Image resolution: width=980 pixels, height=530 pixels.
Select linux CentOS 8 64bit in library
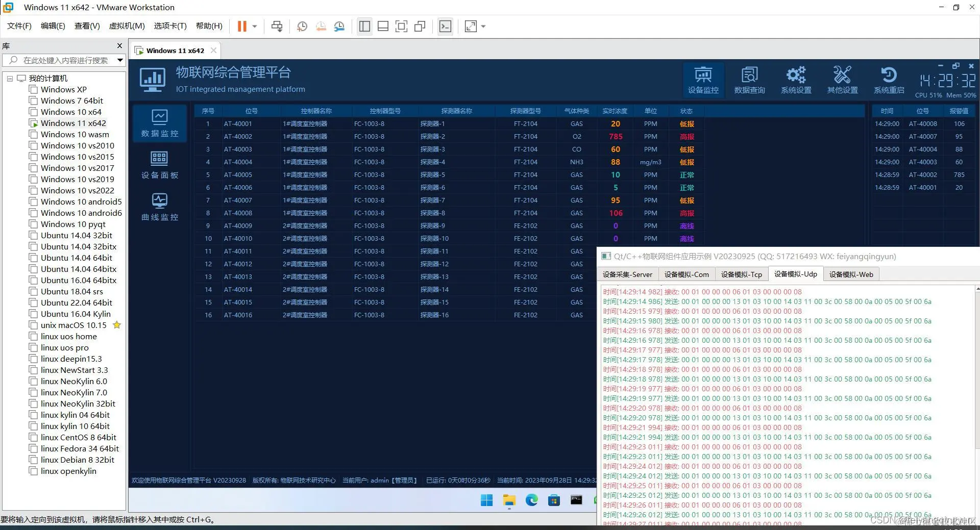pos(79,438)
